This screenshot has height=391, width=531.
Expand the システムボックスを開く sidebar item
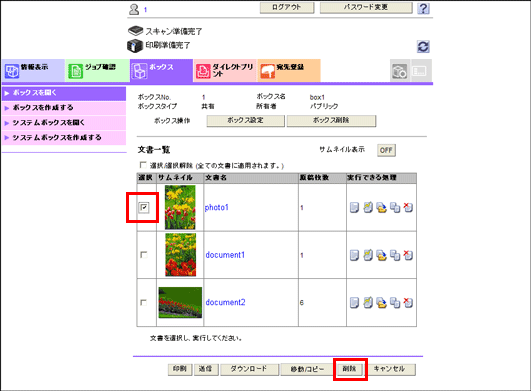pos(64,123)
